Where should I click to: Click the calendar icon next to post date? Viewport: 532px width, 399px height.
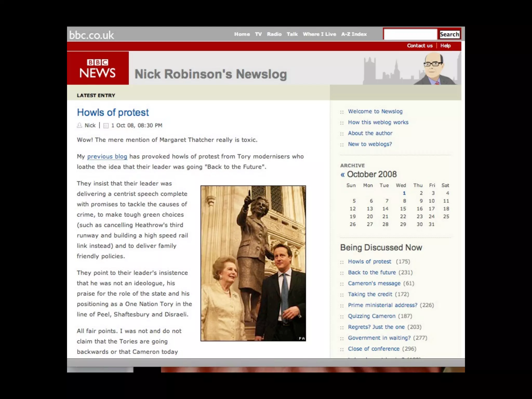[x=106, y=126]
